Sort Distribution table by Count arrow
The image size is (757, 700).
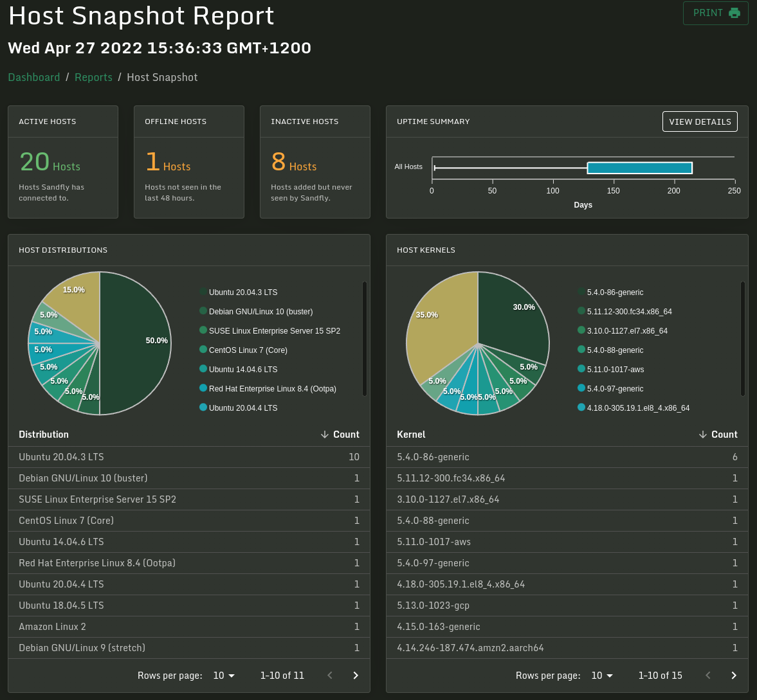tap(324, 435)
